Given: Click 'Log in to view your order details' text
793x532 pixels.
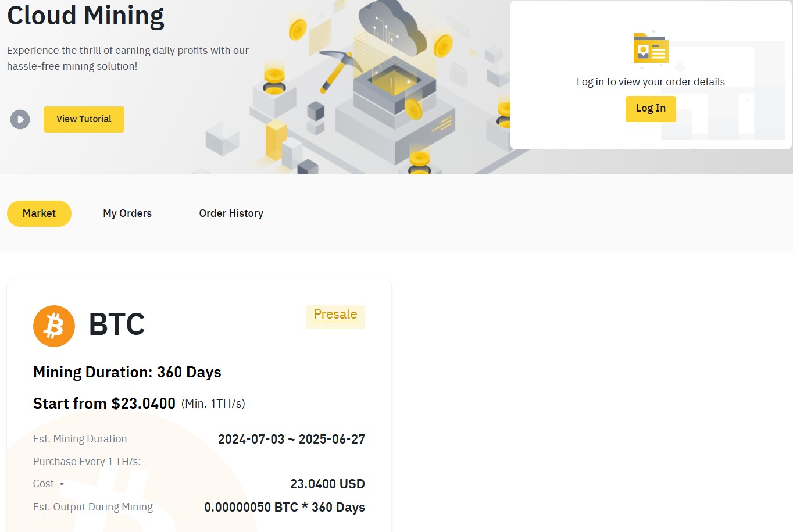Looking at the screenshot, I should (x=651, y=82).
